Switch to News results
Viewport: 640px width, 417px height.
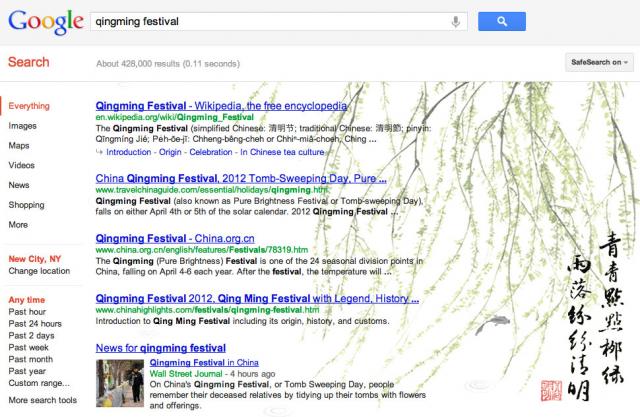[19, 185]
